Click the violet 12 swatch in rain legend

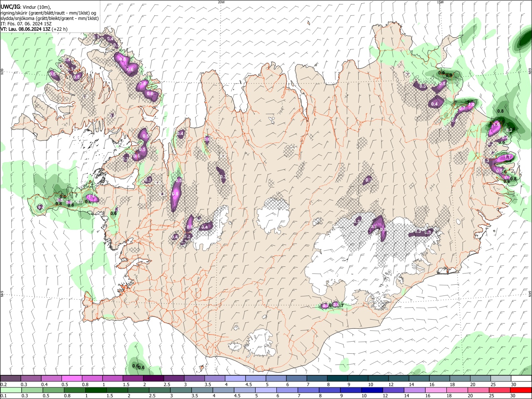point(393,390)
